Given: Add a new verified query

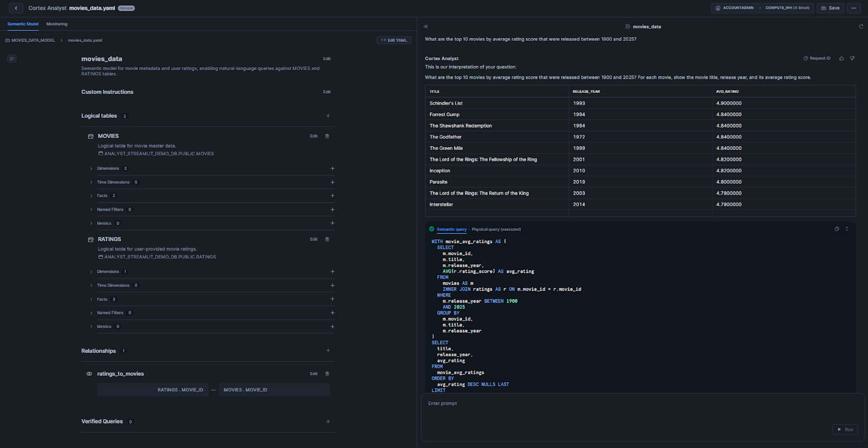Looking at the screenshot, I should click(328, 421).
